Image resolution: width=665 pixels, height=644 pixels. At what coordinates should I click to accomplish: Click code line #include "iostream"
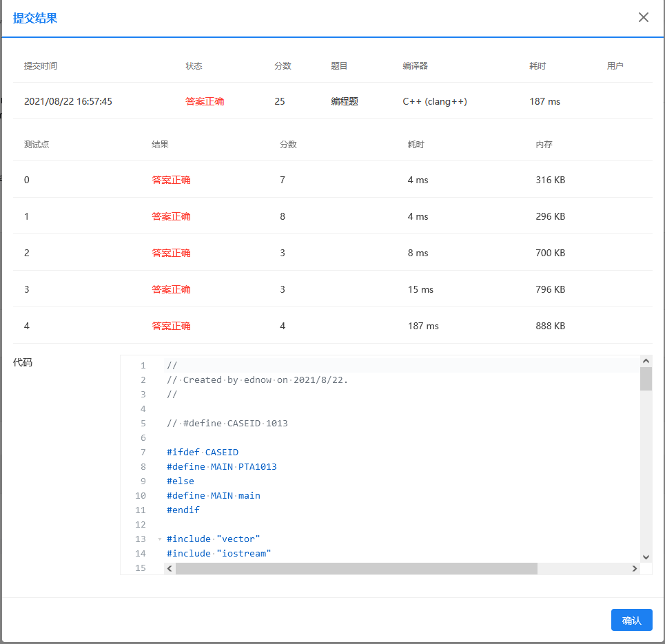coord(218,553)
